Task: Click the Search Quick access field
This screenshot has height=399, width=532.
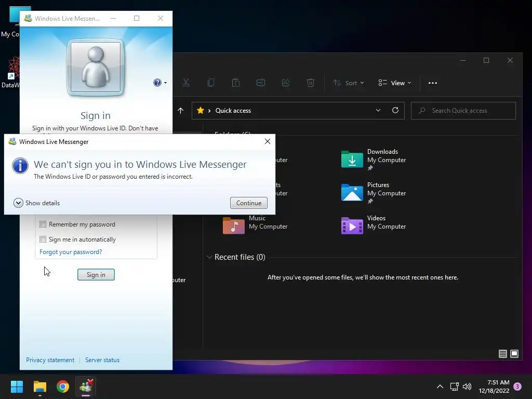Action: (x=463, y=111)
